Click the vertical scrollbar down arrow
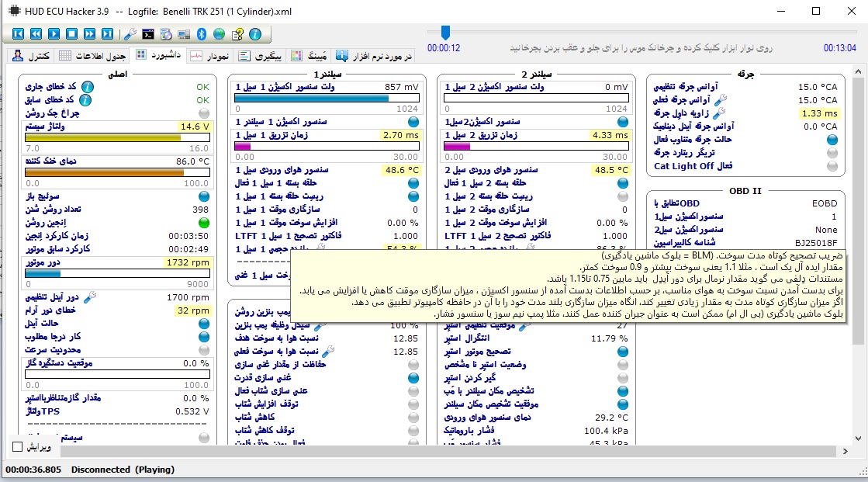868x482 pixels. click(858, 438)
